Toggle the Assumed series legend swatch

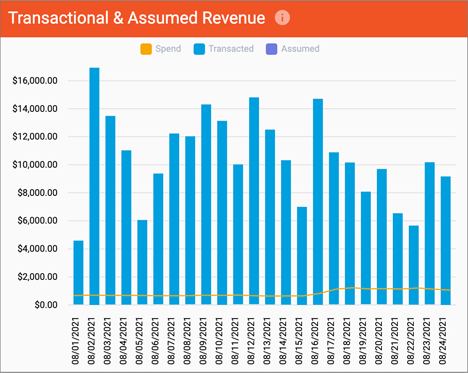coord(272,49)
